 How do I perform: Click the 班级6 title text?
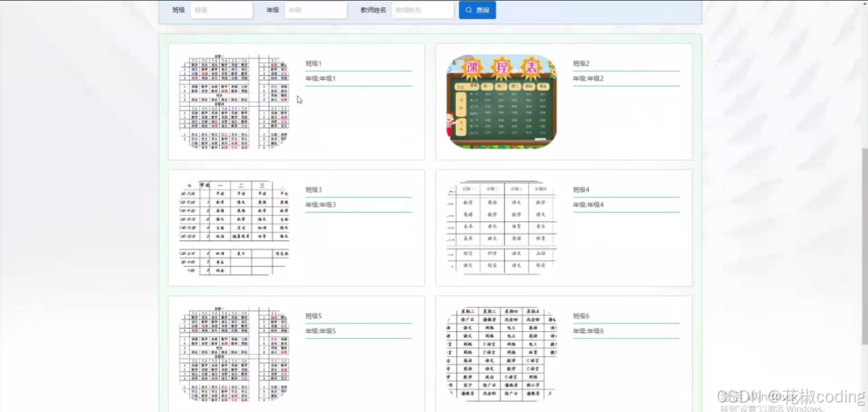(x=582, y=316)
